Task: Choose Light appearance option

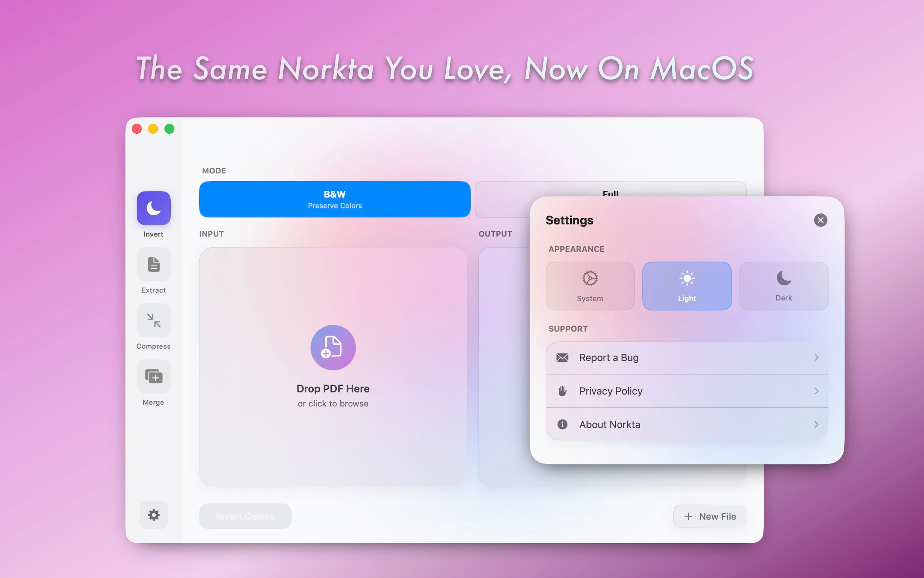Action: coord(687,286)
